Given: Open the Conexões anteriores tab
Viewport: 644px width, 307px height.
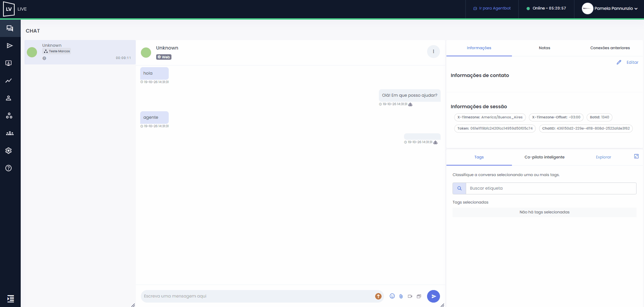Looking at the screenshot, I should click(610, 48).
